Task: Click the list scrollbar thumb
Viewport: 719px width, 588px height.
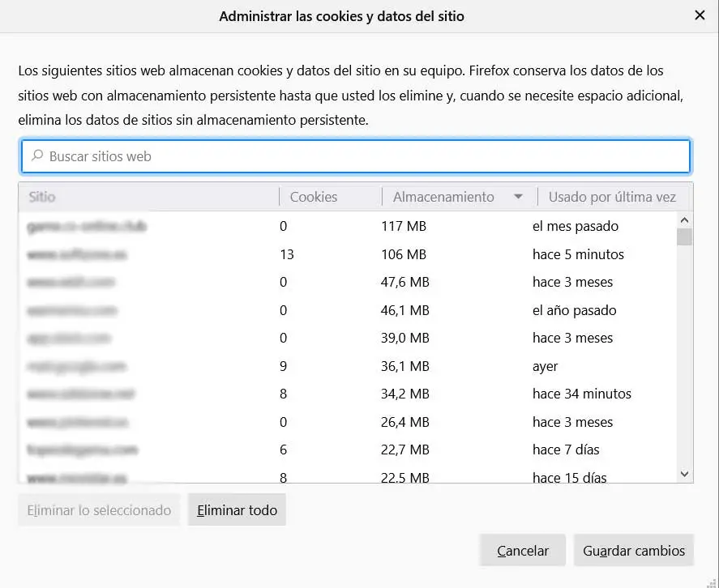Action: [x=684, y=237]
